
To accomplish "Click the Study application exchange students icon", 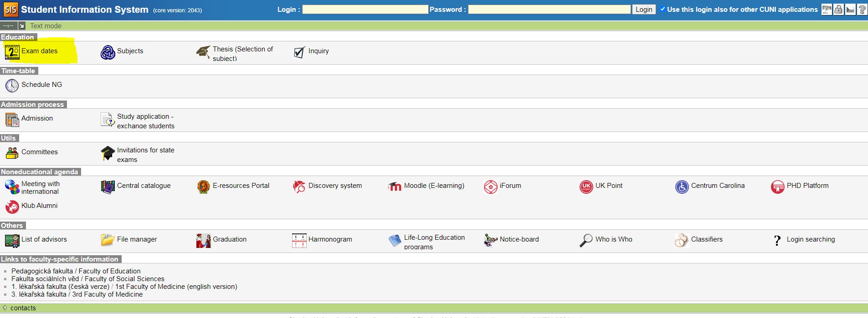I will coord(108,119).
